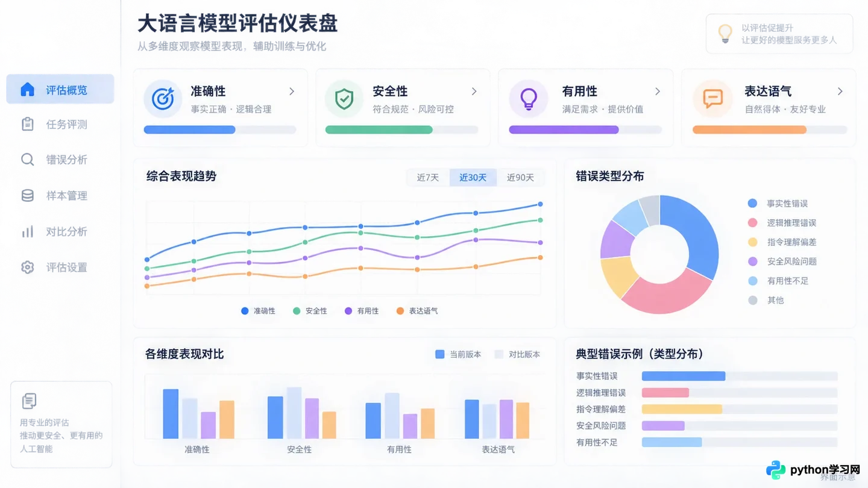Click the 事实性错误 bar in 典型错误示例

[684, 376]
